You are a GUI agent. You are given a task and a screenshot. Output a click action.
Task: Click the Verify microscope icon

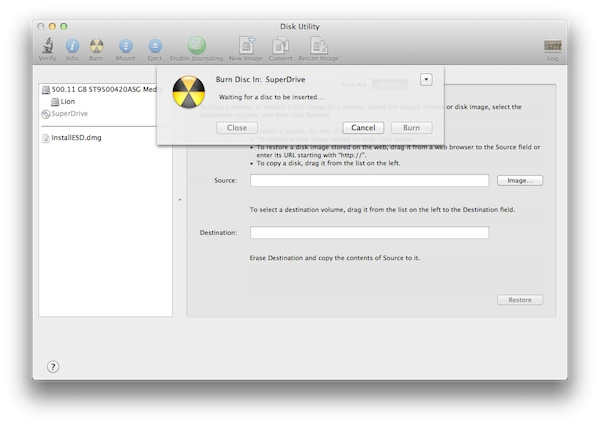pyautogui.click(x=47, y=45)
